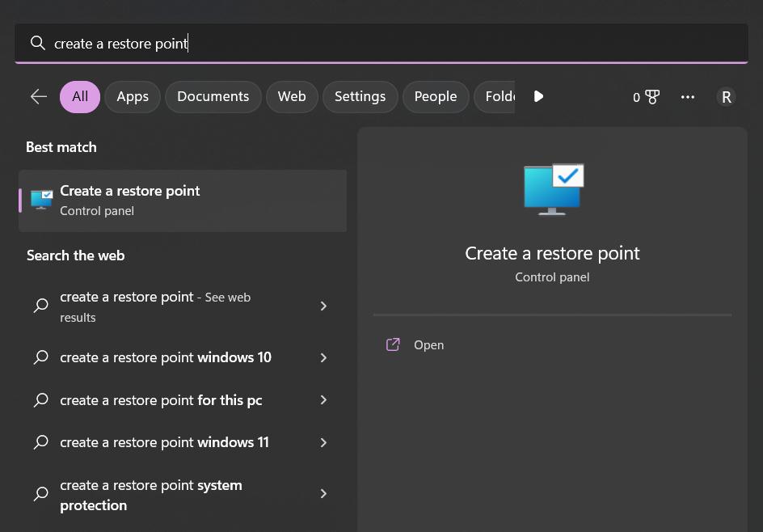Expand chevron for 'windows 10' suggestion

point(323,357)
